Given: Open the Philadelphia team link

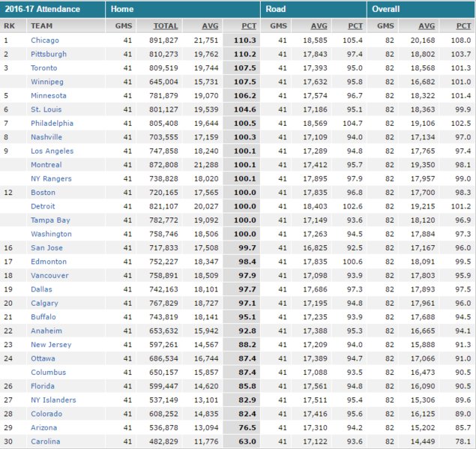Looking at the screenshot, I should click(x=52, y=124).
